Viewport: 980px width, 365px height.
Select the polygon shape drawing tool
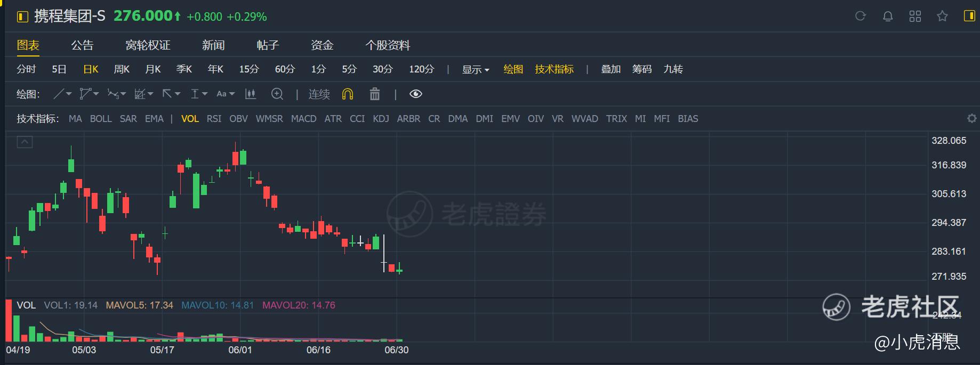pos(85,94)
